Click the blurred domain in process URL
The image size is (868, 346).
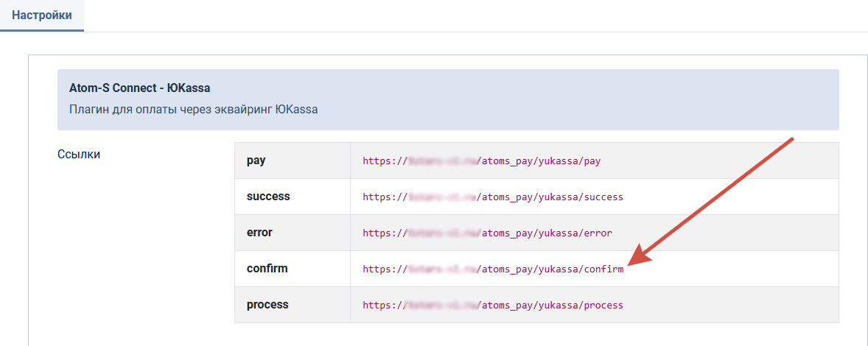(443, 305)
